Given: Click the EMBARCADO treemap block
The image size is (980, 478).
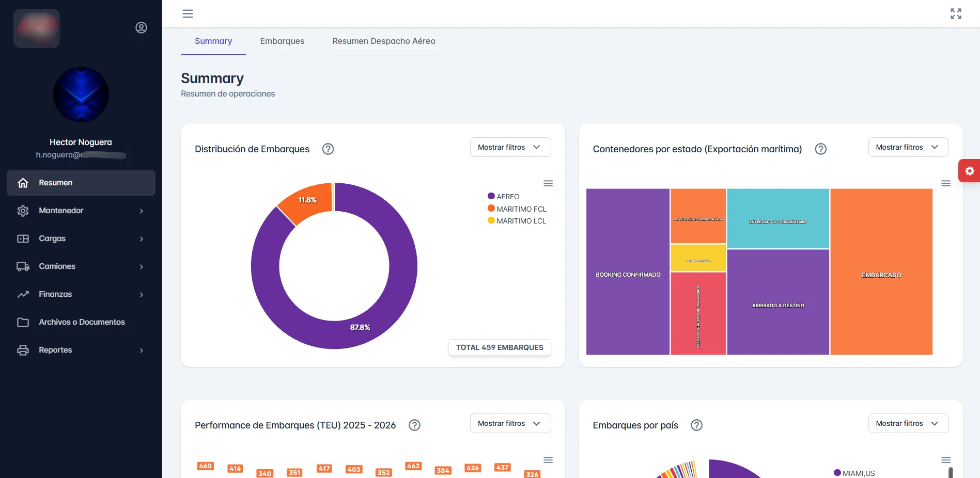Looking at the screenshot, I should coord(881,272).
